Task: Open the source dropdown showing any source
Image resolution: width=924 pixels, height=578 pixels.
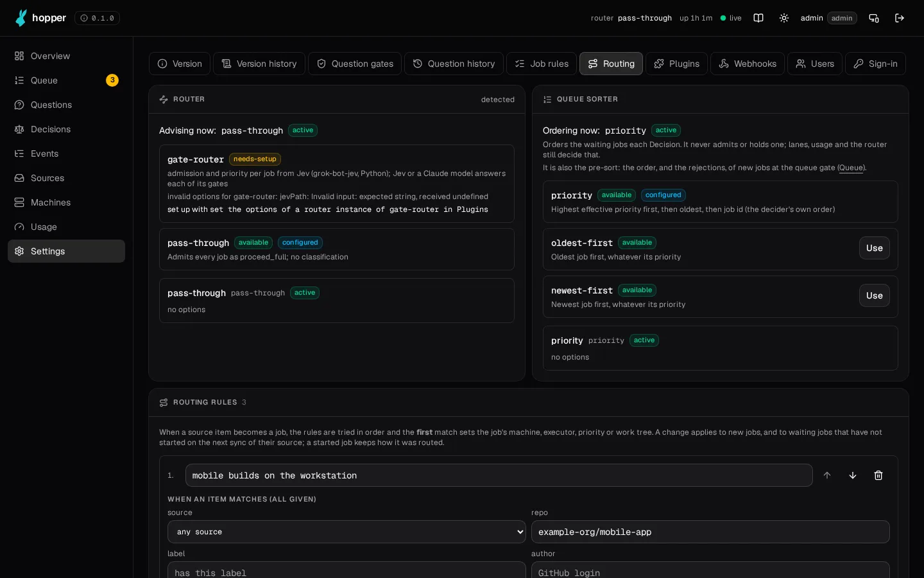Action: (346, 532)
